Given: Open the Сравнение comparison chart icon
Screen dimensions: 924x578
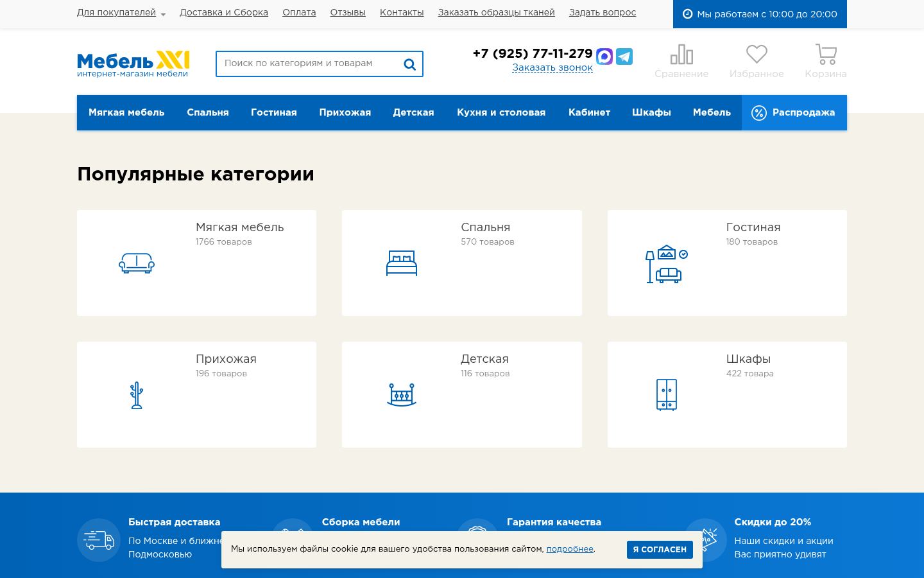Looking at the screenshot, I should 681,55.
